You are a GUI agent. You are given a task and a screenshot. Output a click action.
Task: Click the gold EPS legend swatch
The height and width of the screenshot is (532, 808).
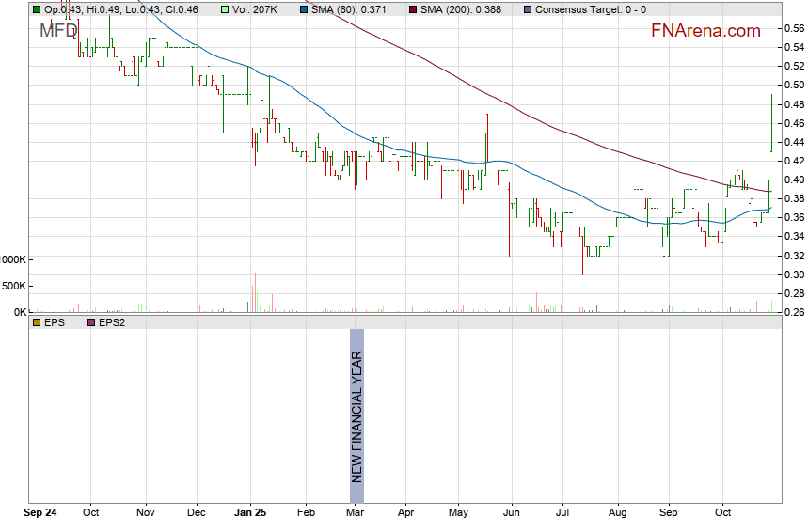(x=37, y=321)
